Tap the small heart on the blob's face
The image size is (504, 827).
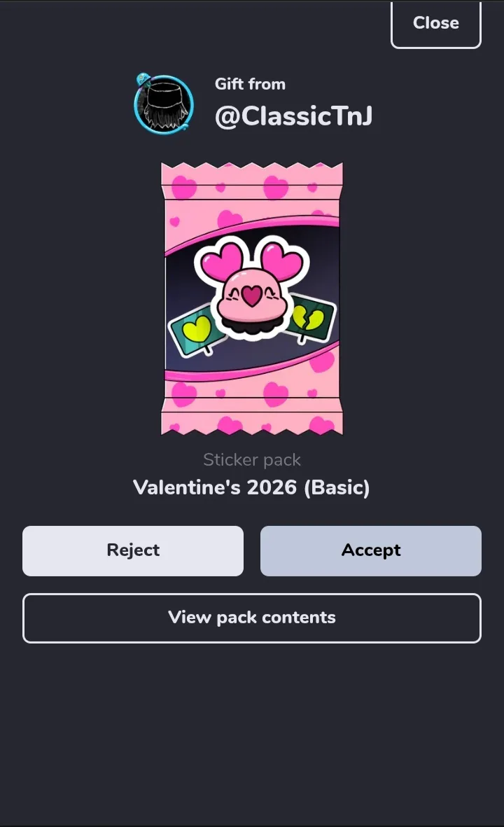pyautogui.click(x=251, y=296)
